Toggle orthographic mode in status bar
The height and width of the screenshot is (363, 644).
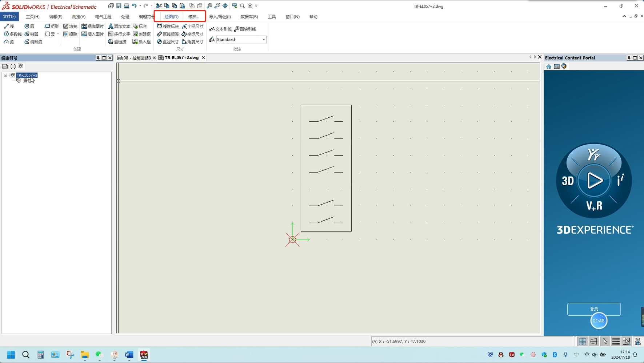pos(593,341)
